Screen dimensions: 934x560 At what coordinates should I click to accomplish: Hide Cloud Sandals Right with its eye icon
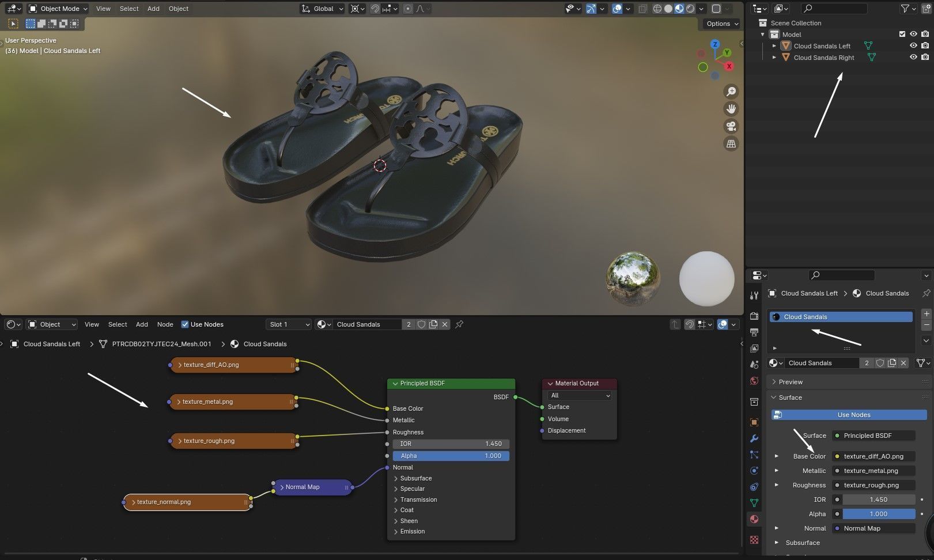click(x=913, y=58)
